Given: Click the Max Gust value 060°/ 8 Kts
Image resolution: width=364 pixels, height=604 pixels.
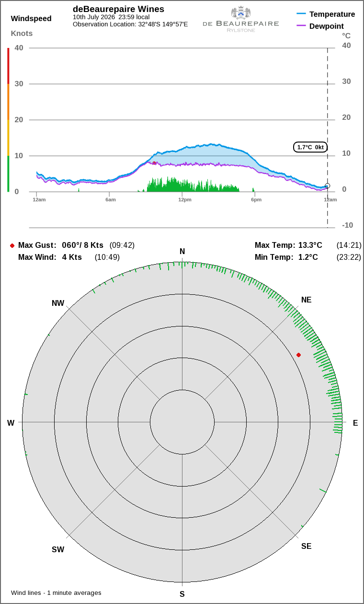Looking at the screenshot, I should click(x=82, y=245).
